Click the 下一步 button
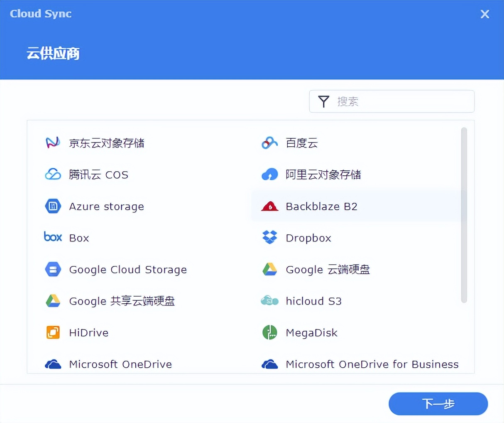Image resolution: width=504 pixels, height=423 pixels. [438, 403]
